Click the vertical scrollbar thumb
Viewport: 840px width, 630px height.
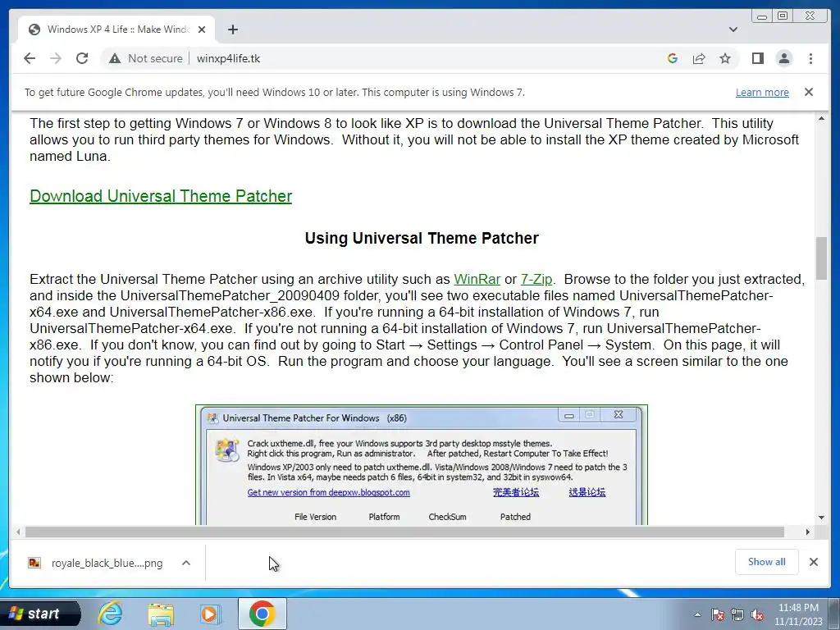click(x=821, y=258)
